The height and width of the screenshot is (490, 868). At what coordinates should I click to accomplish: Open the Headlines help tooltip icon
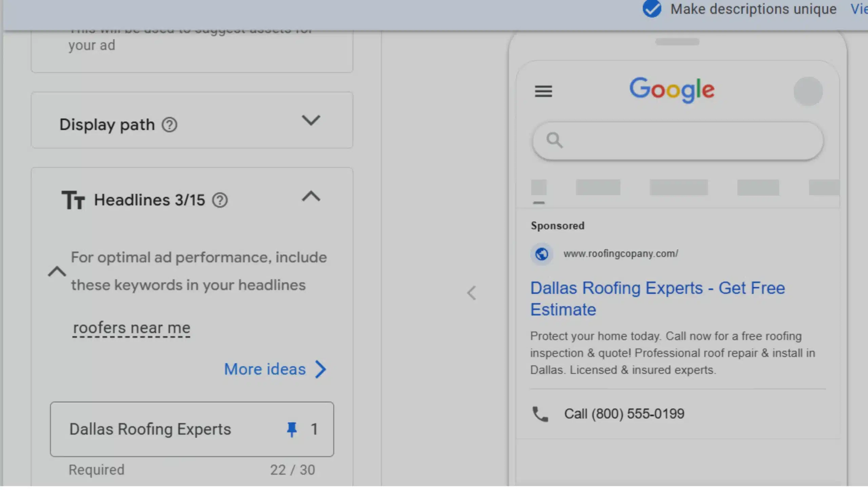(x=221, y=200)
